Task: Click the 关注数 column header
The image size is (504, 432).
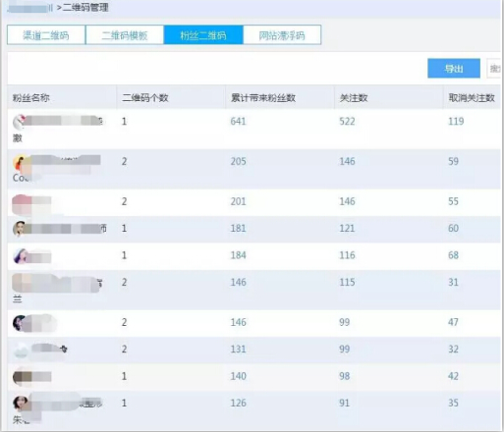Action: pos(354,98)
